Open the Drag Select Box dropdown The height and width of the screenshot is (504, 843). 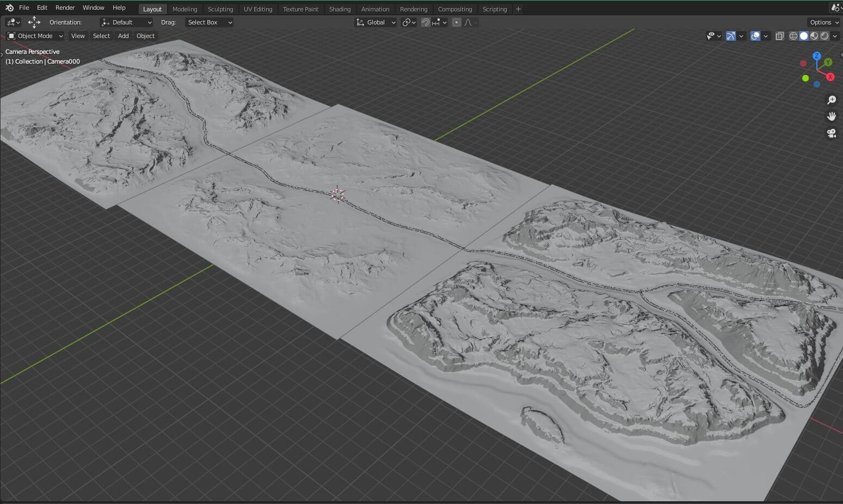point(210,22)
